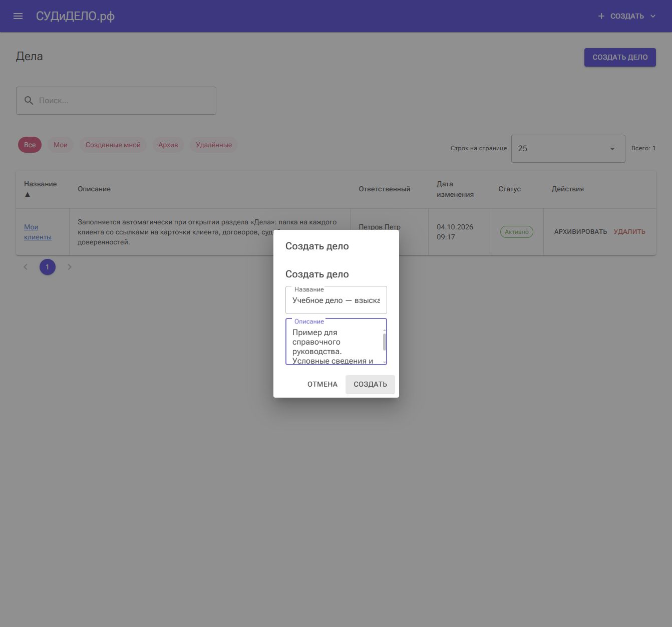The image size is (672, 627).
Task: Click the Всего: 1 counter text
Action: [x=643, y=148]
